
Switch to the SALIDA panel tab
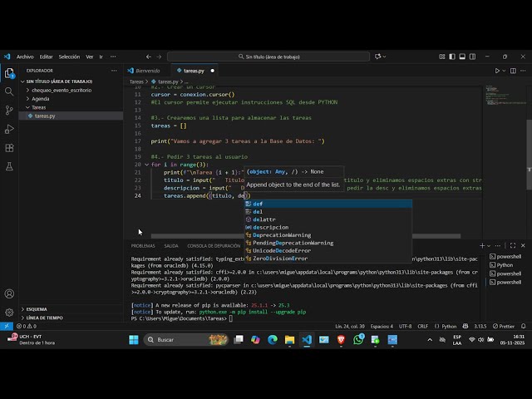pos(171,246)
